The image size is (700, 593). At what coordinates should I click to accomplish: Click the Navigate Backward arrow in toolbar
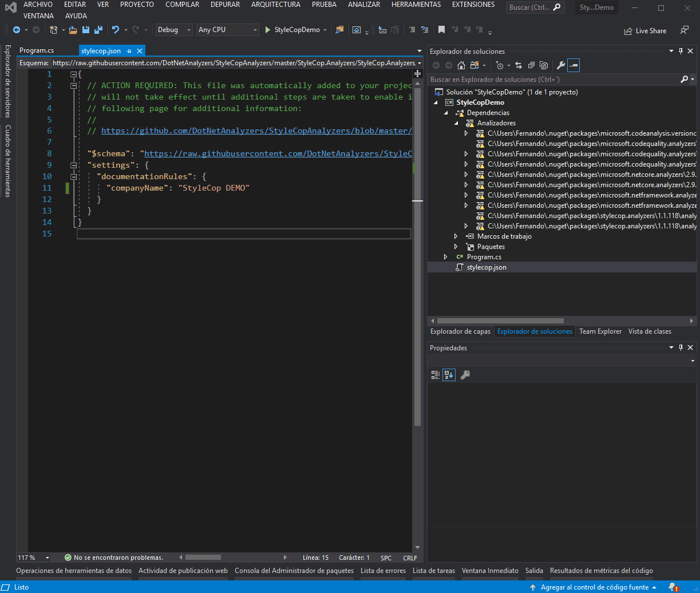17,30
